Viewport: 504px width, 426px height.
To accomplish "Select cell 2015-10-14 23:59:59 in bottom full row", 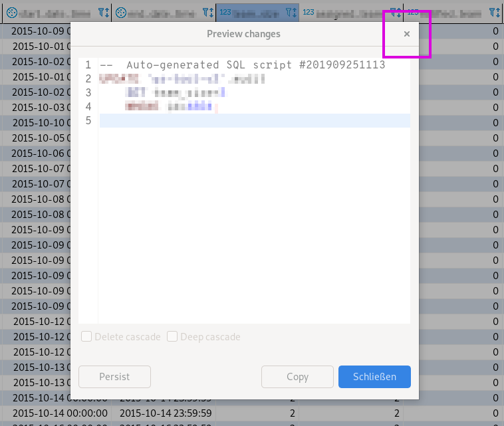I will tap(166, 413).
